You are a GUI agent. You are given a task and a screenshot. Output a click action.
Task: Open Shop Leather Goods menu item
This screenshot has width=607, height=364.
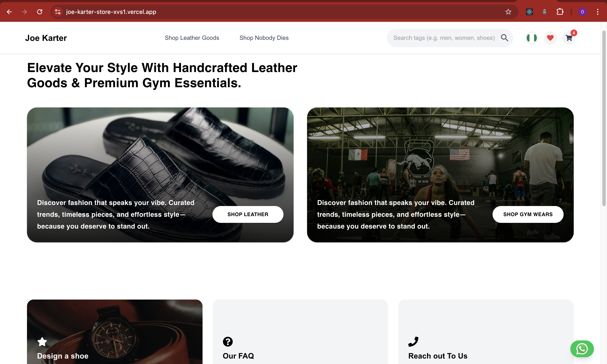pos(192,38)
